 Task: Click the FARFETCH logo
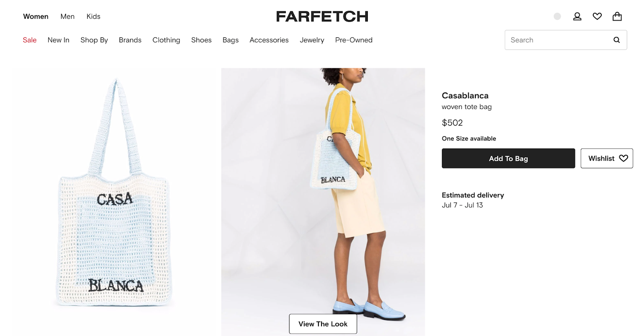tap(322, 16)
